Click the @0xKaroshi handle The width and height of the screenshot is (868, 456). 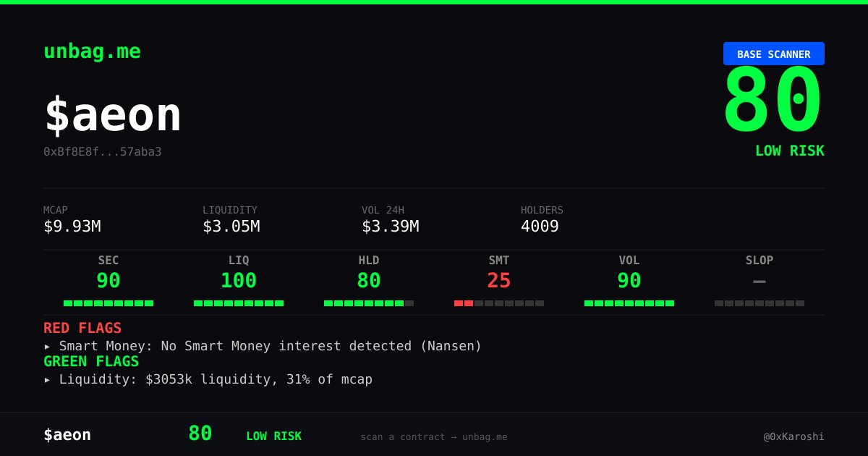click(x=793, y=437)
